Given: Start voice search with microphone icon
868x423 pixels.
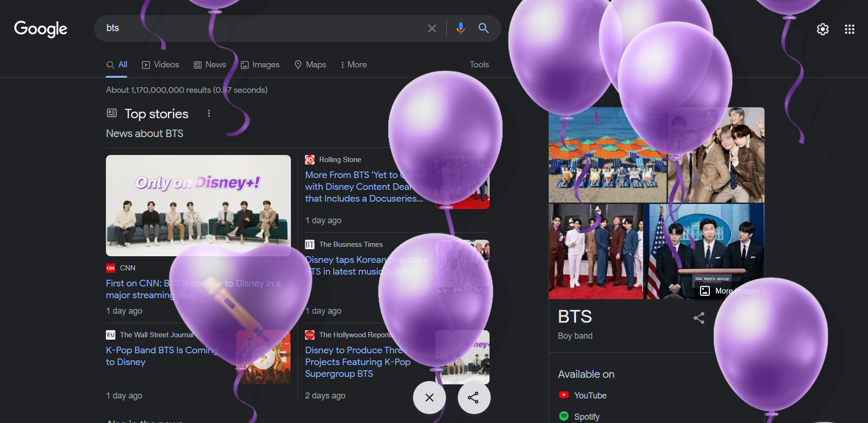Looking at the screenshot, I should (460, 28).
